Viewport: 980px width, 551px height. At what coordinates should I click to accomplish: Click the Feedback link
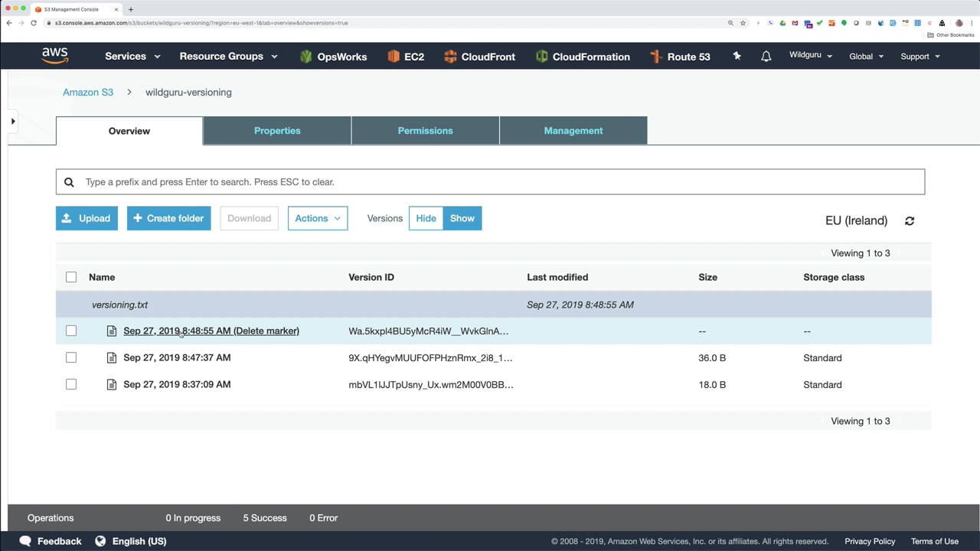point(59,541)
